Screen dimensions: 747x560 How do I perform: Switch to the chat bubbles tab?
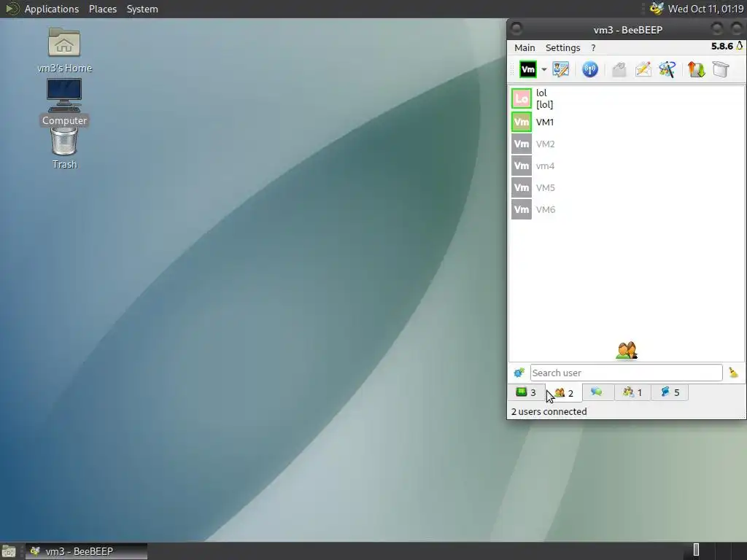pos(597,392)
